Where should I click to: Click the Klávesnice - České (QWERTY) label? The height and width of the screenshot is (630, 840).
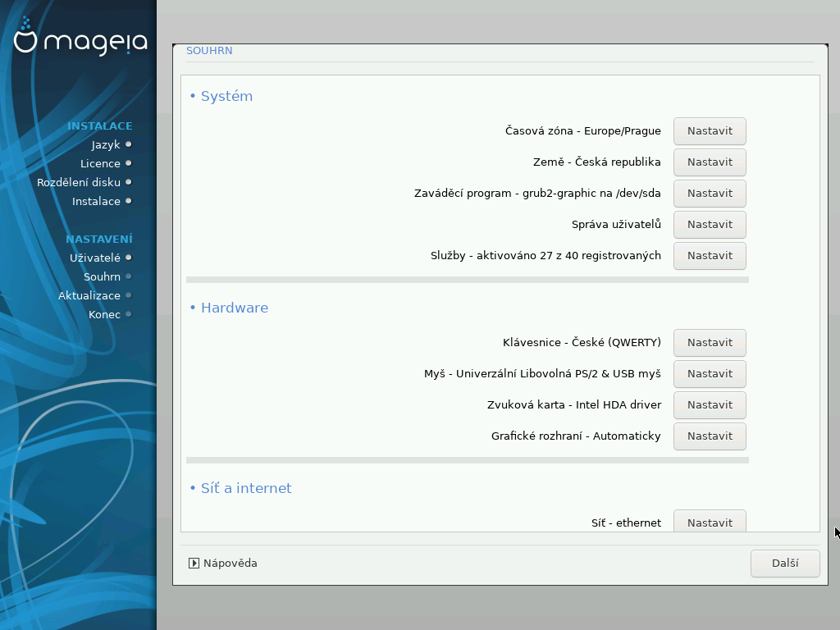tap(582, 343)
